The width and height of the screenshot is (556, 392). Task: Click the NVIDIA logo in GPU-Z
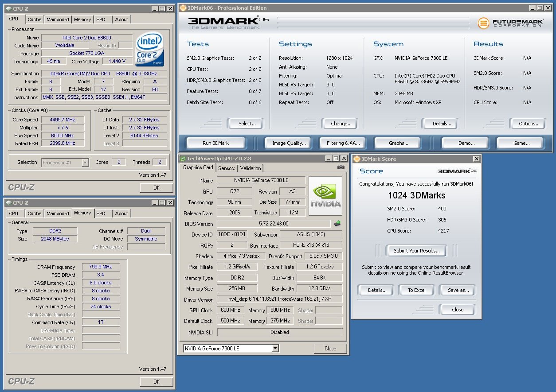(326, 196)
